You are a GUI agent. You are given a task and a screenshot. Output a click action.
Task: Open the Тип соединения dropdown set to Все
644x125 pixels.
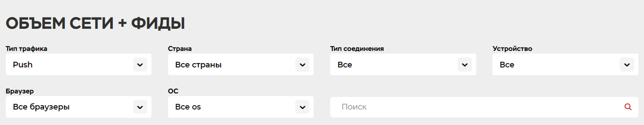pos(403,65)
